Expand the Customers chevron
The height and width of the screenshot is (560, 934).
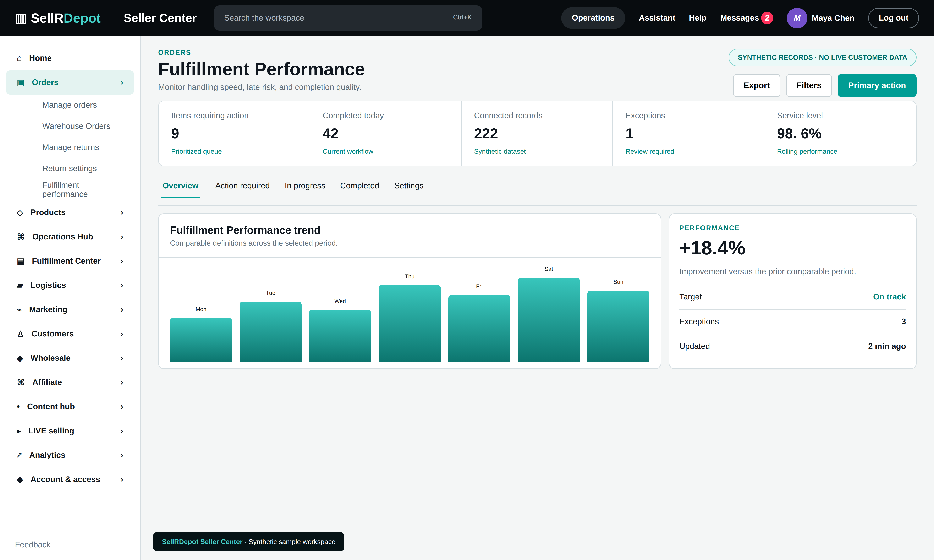click(122, 334)
